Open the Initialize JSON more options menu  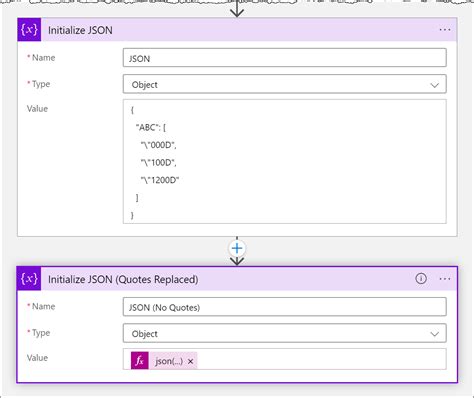click(x=445, y=30)
